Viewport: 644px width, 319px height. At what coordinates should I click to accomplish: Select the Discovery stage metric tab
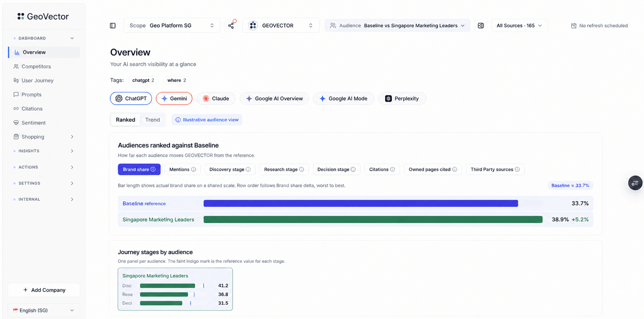coord(230,169)
